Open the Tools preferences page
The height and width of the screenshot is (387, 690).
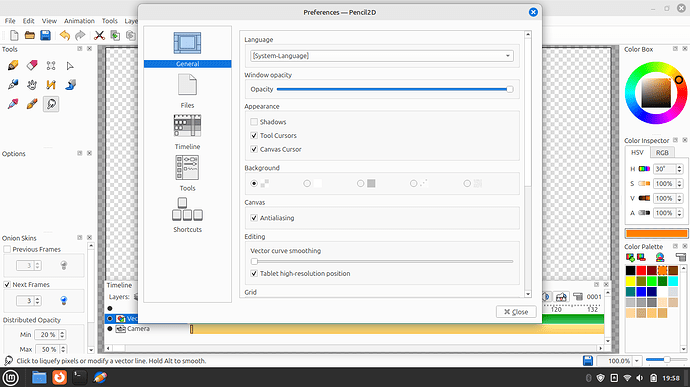click(x=187, y=173)
